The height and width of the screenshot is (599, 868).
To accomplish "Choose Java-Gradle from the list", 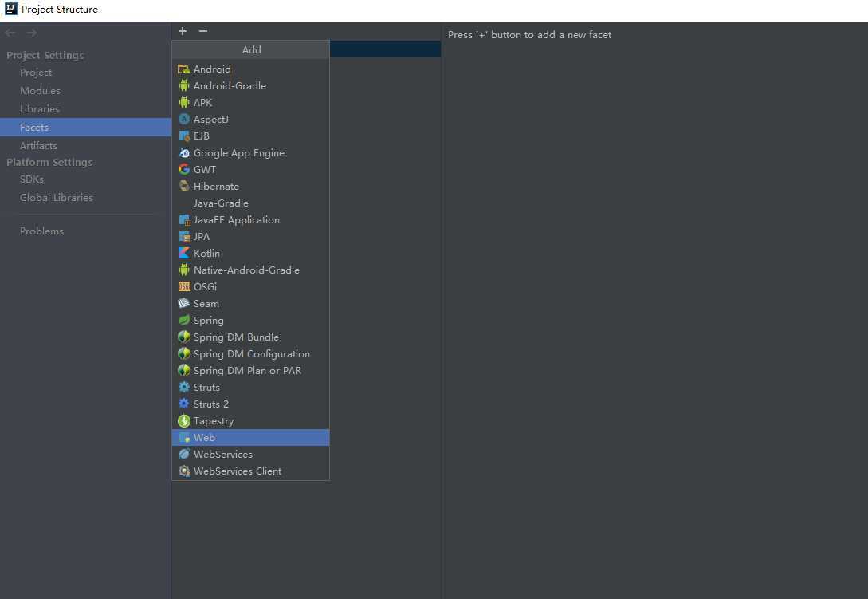I will coord(250,203).
